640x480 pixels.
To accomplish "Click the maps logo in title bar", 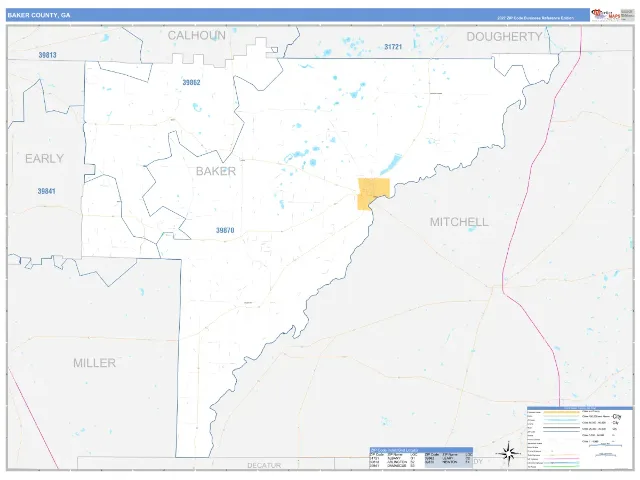I will [606, 15].
